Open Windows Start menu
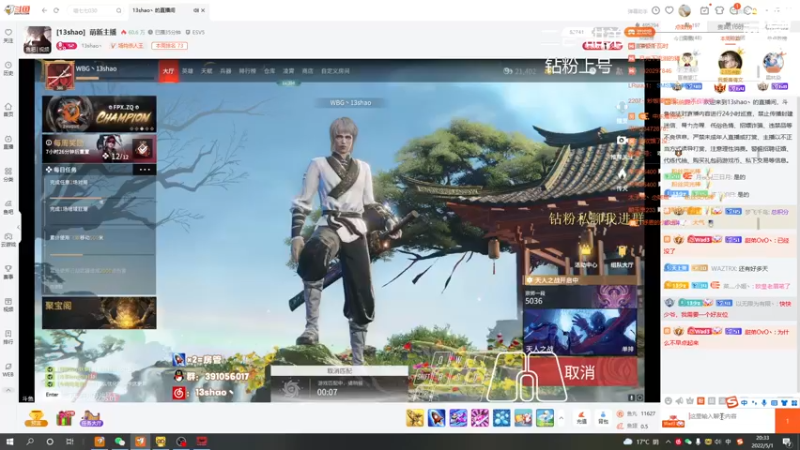 [9, 442]
